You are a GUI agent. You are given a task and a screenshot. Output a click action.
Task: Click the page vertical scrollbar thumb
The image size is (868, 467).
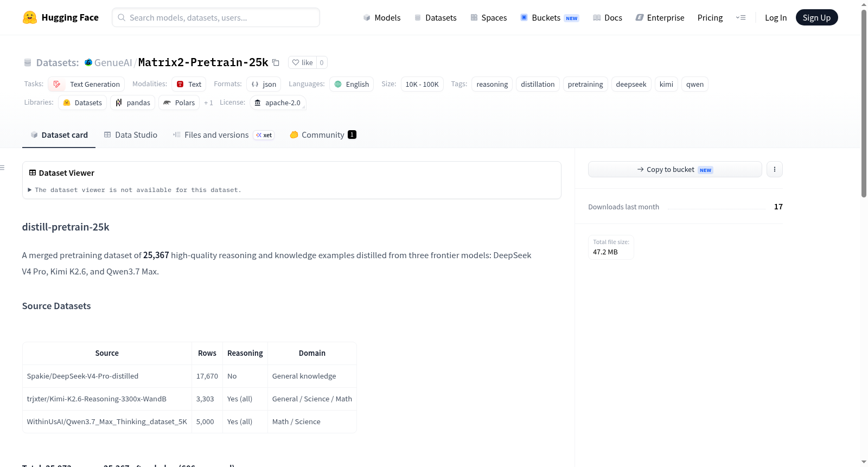coord(864,103)
